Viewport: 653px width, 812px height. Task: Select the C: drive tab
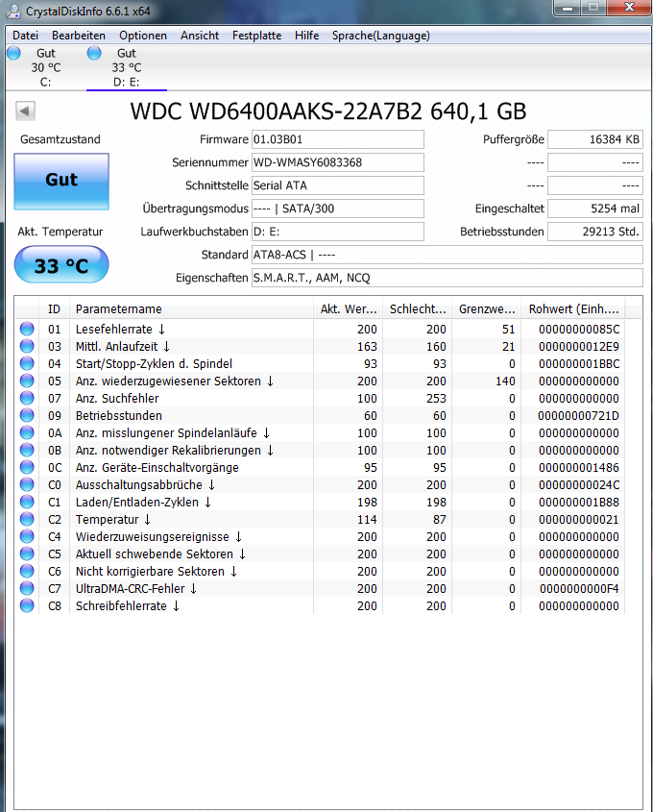click(45, 68)
